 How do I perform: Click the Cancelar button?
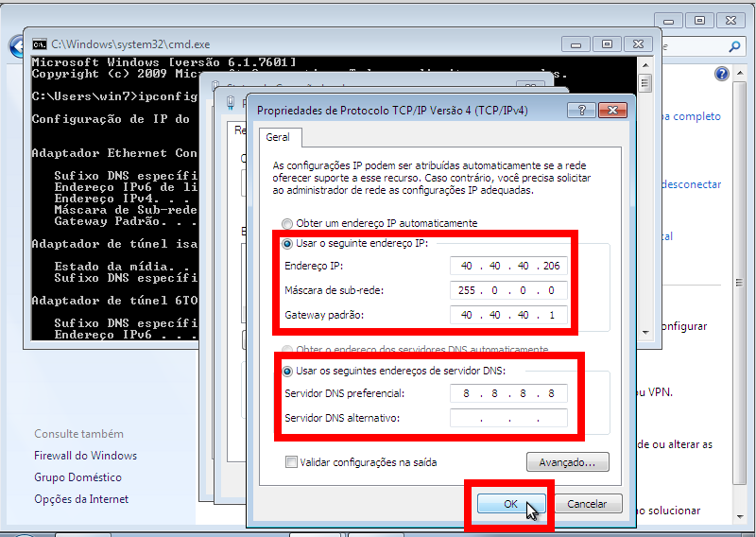tap(588, 504)
